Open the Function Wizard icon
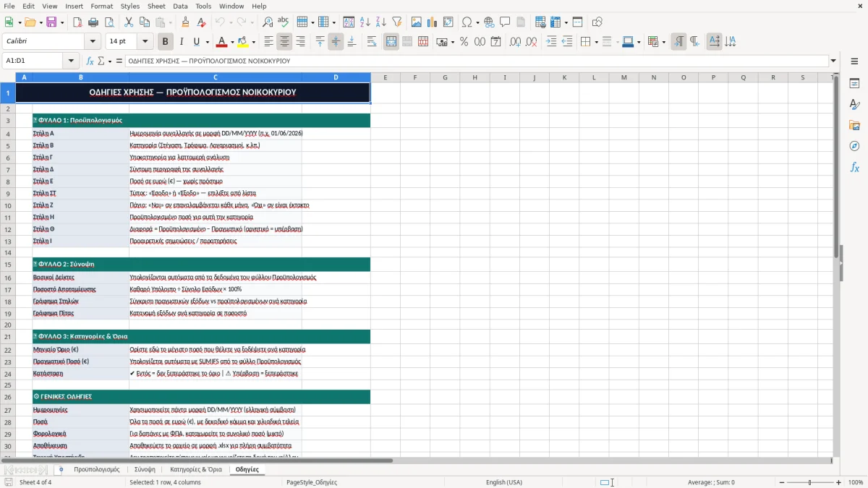Viewport: 868px width, 488px height. [90, 61]
